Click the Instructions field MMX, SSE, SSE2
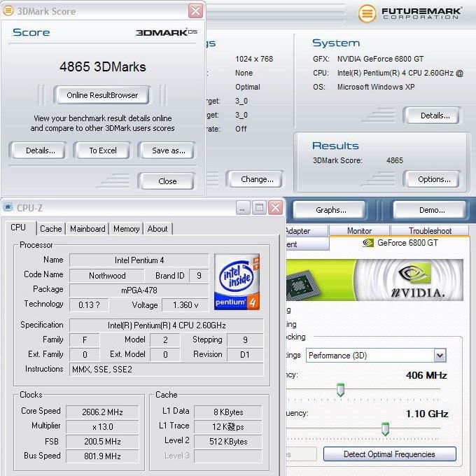Viewport: 476px width, 476px height. (167, 370)
